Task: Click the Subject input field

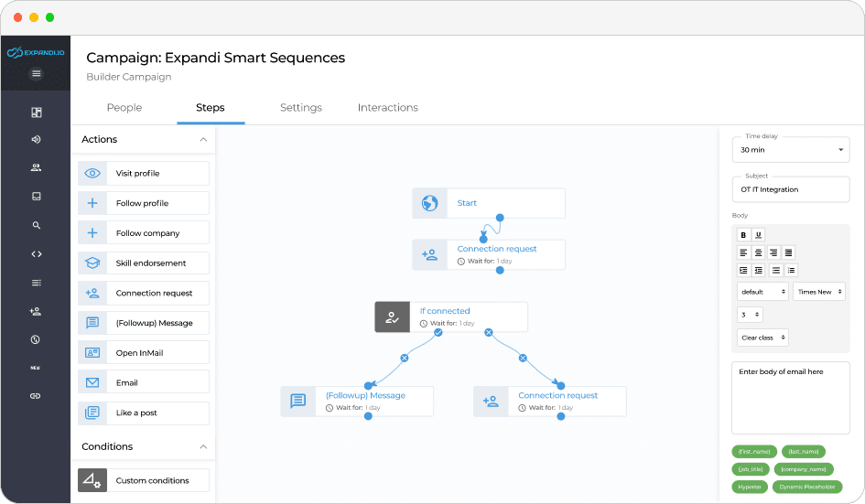Action: [x=790, y=189]
